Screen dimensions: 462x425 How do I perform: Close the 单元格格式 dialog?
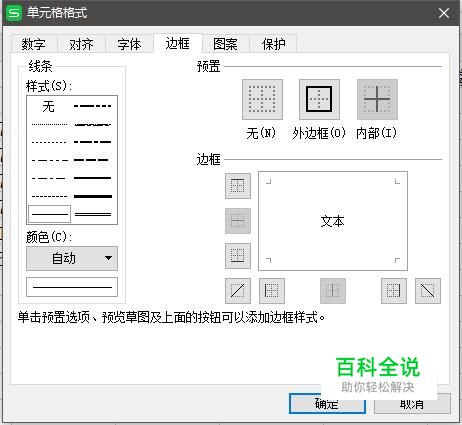[x=444, y=13]
